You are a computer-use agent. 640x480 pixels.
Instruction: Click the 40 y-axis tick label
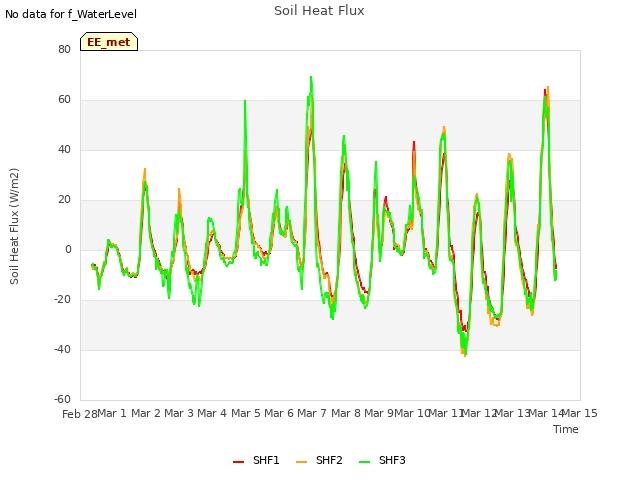point(64,149)
